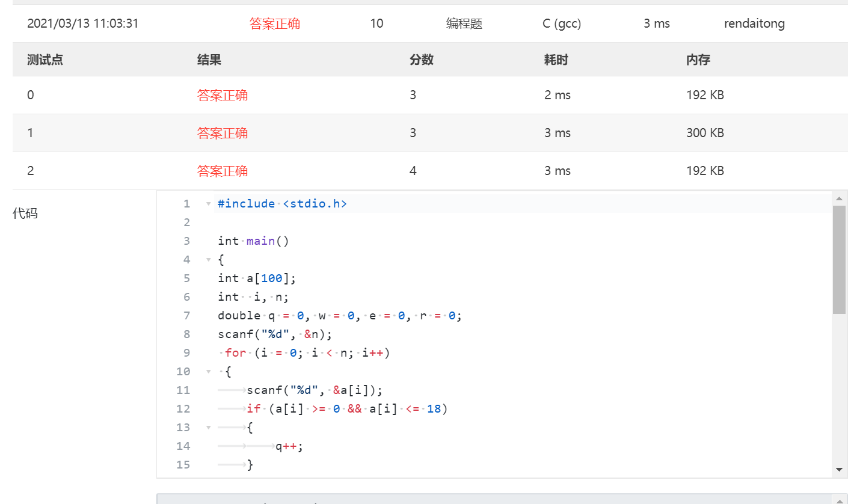Click the total time 3 ms in submission row
The height and width of the screenshot is (504, 854).
point(657,23)
